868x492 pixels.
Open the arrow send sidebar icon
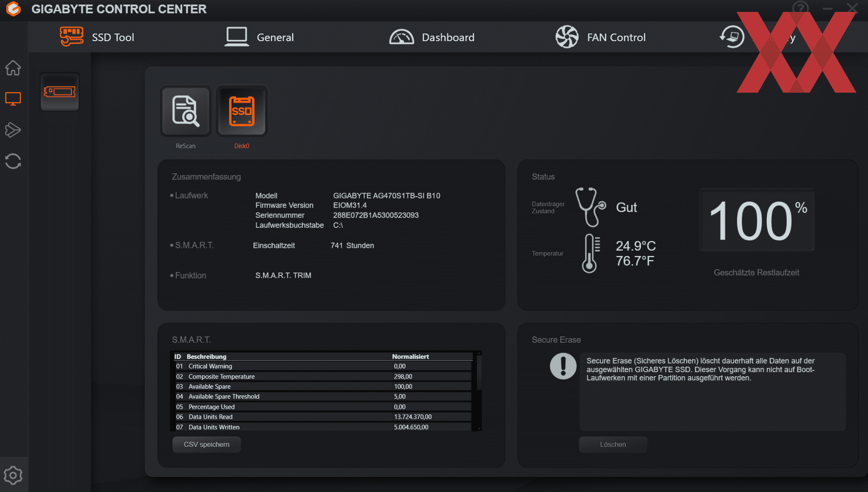(x=13, y=130)
